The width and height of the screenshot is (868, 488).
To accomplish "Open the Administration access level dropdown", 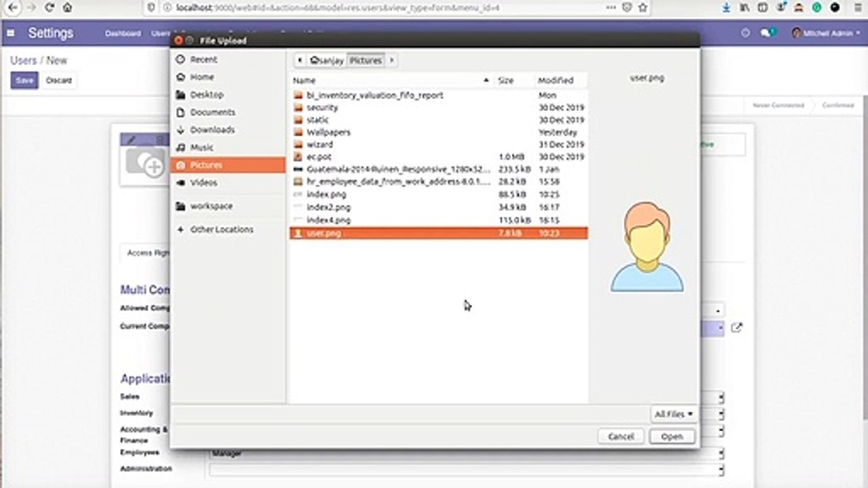I will pyautogui.click(x=722, y=470).
